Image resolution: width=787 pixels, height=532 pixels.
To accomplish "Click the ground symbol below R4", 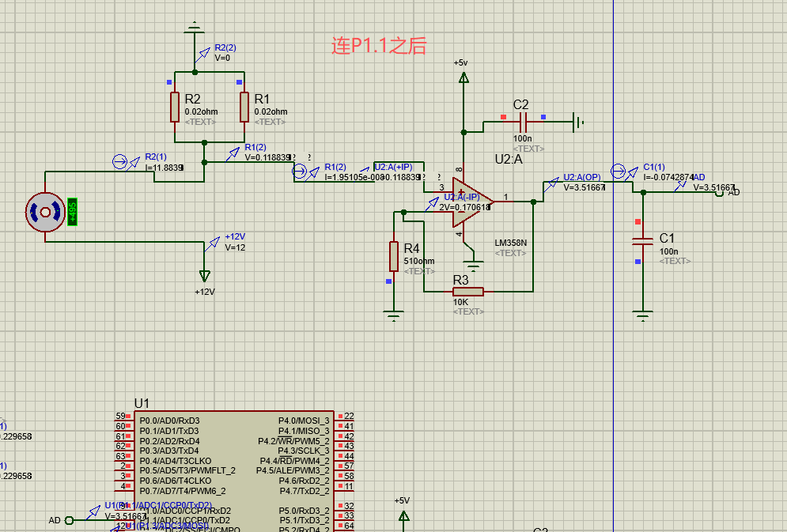I will (x=394, y=318).
